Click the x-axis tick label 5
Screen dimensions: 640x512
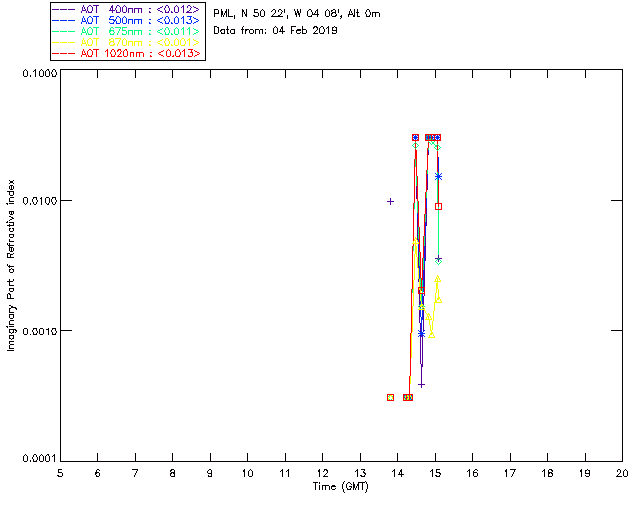pos(60,474)
